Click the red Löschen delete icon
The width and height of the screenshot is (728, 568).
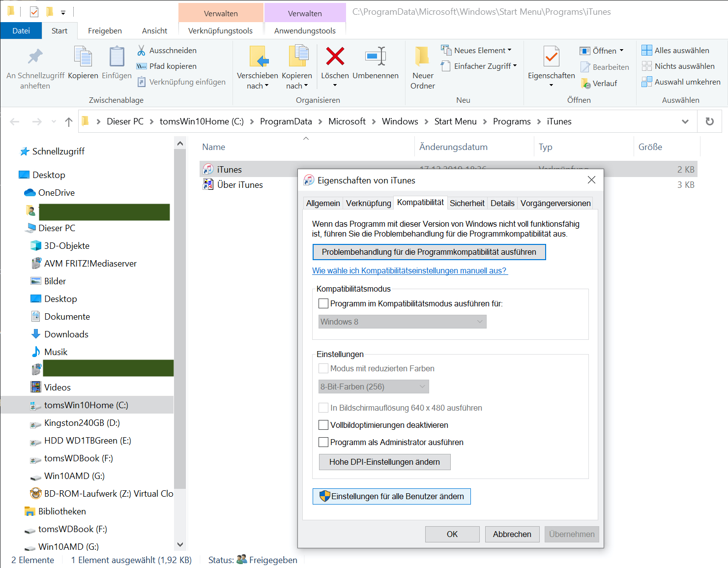point(335,57)
